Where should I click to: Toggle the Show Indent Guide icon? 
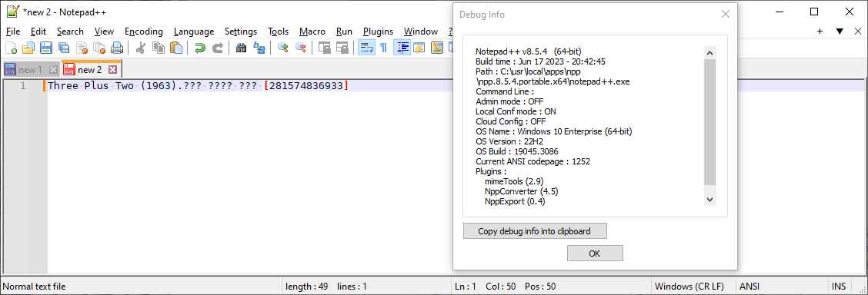click(402, 48)
